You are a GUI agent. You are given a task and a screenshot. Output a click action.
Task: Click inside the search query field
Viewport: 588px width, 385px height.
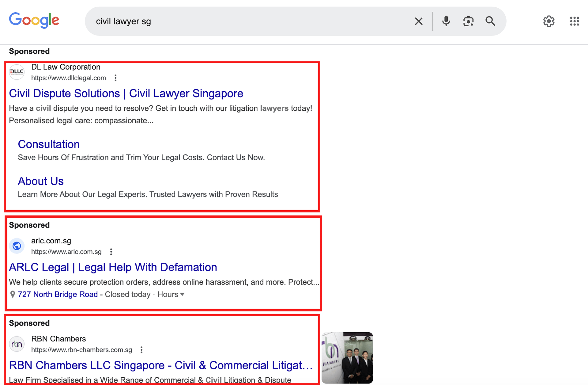tap(245, 21)
